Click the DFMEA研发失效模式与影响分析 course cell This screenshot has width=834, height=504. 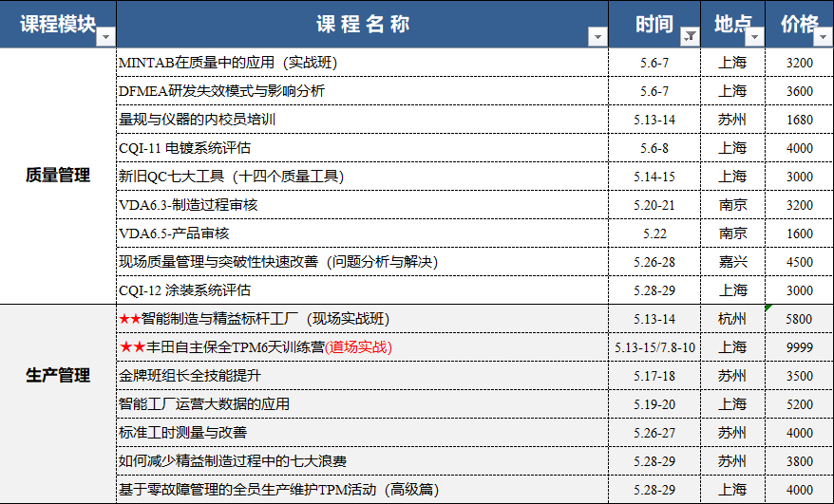point(362,91)
